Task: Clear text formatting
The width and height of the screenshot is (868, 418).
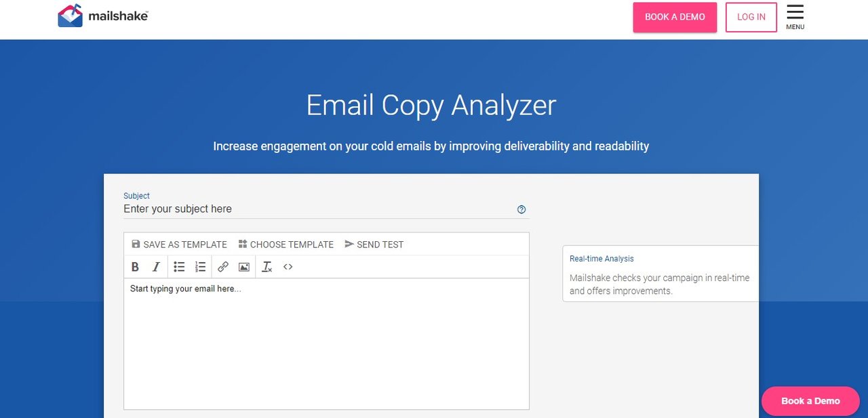Action: (x=267, y=267)
